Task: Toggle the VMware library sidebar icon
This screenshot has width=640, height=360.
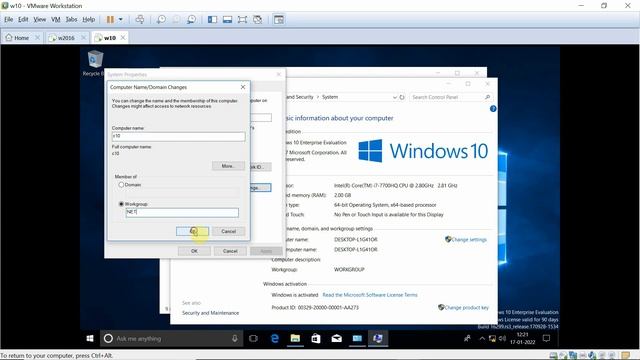Action: pos(212,19)
